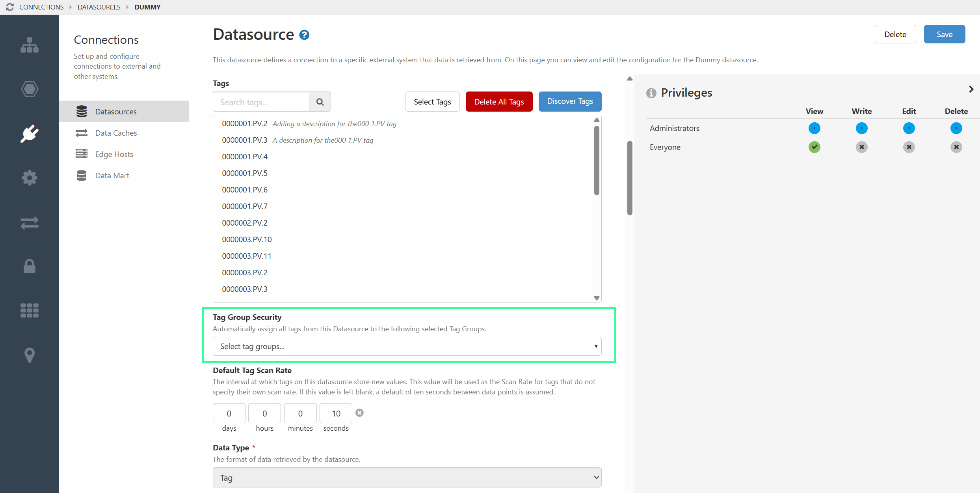This screenshot has height=493, width=980.
Task: Clear the Default Tag Scan Rate fields
Action: (x=359, y=413)
